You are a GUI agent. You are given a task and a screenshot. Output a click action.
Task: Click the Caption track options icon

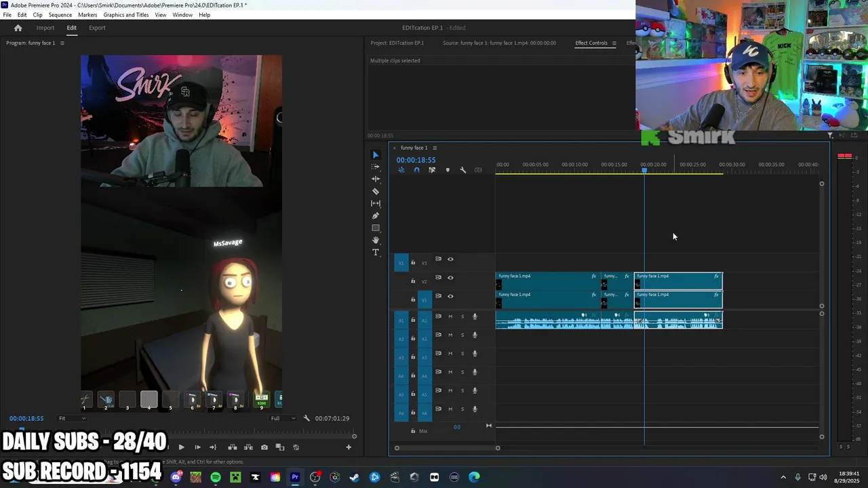pyautogui.click(x=479, y=170)
